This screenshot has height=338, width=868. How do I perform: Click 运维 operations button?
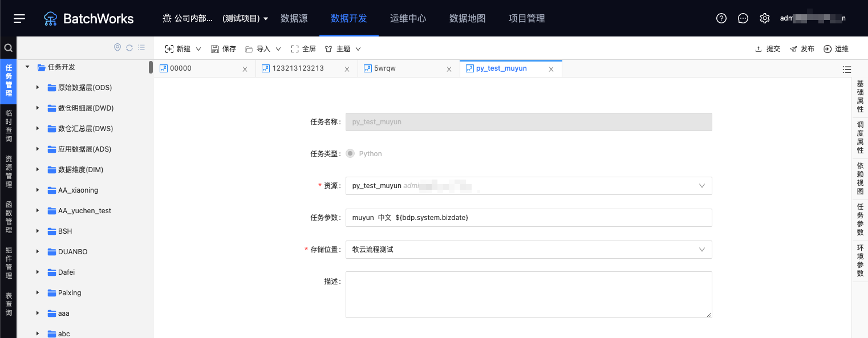(836, 49)
